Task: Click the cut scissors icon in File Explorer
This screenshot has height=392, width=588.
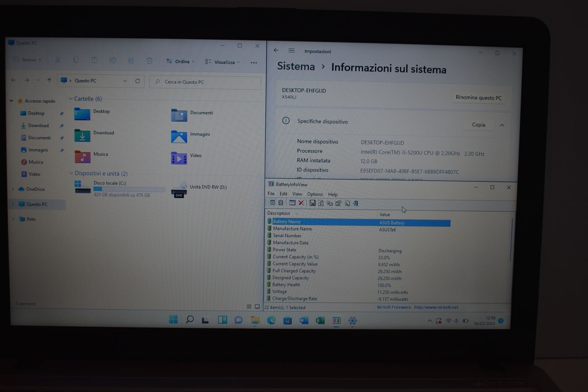Action: pyautogui.click(x=58, y=60)
